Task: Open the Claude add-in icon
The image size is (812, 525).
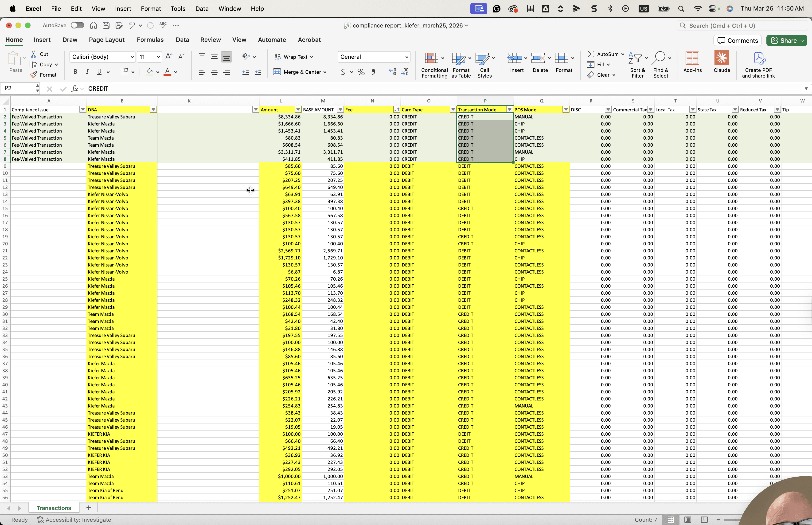Action: tap(722, 58)
